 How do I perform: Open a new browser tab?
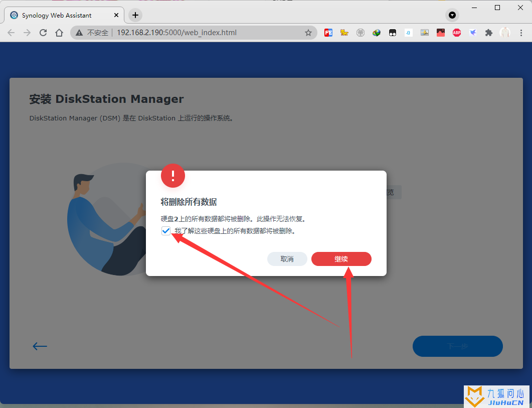point(135,15)
